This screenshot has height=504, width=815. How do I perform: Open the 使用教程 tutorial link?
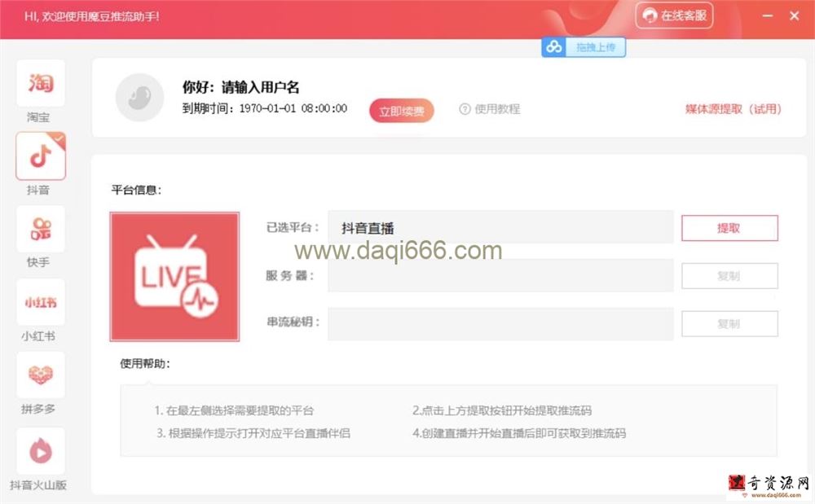[497, 109]
